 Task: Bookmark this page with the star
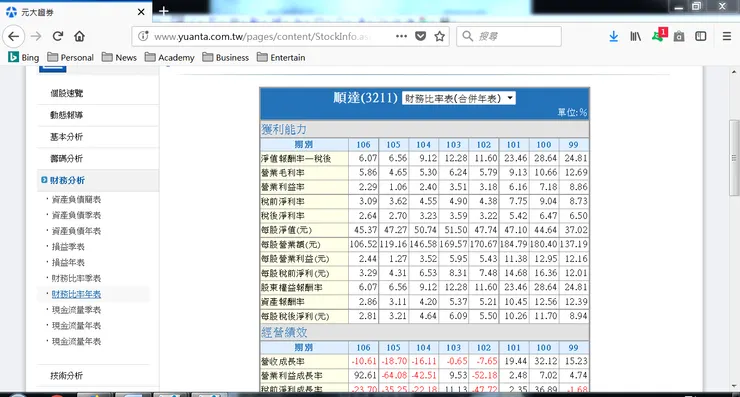tap(439, 36)
